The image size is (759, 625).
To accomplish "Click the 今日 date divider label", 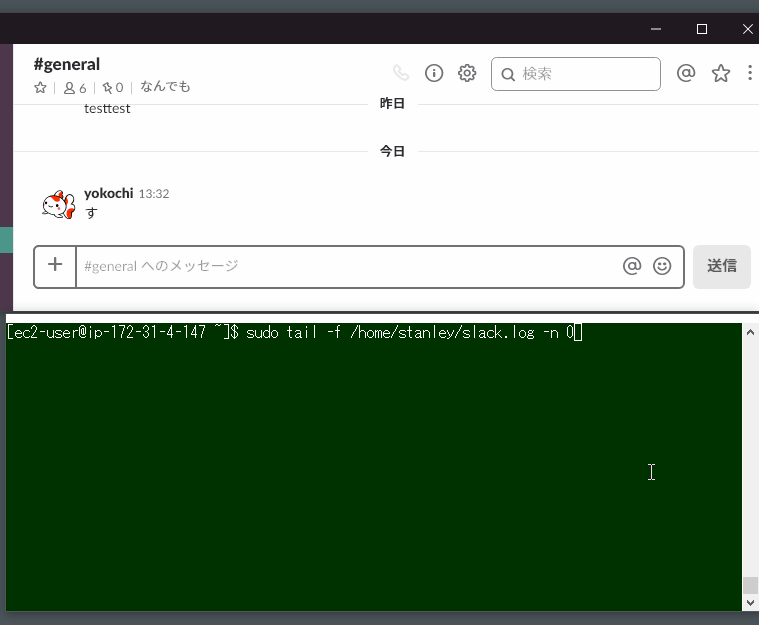I will click(392, 152).
